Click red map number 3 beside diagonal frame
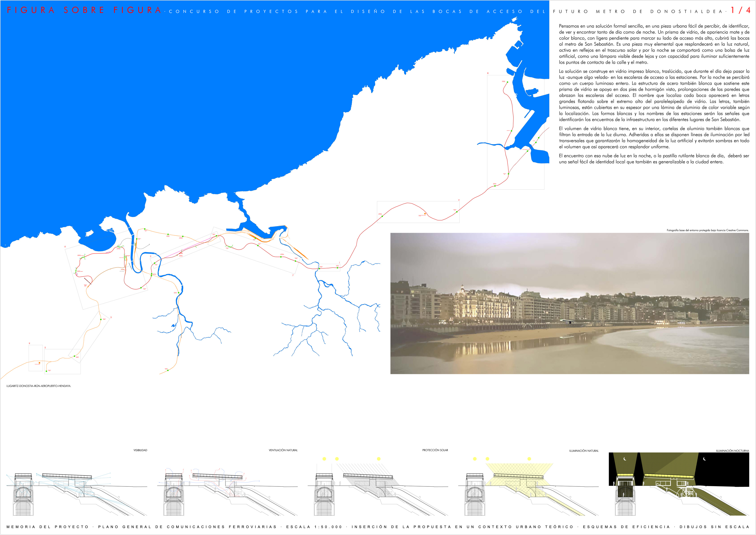The image size is (756, 535). point(111,317)
